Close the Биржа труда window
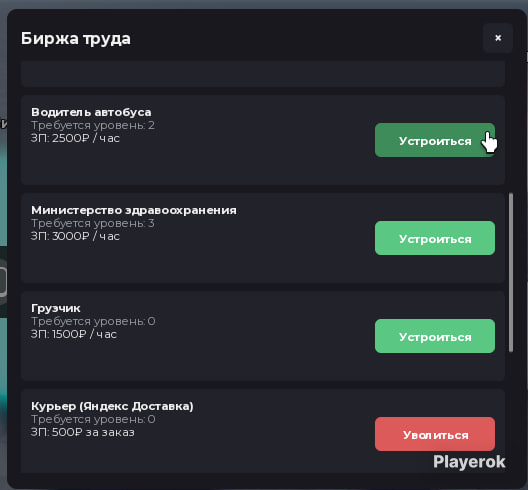 pos(498,38)
